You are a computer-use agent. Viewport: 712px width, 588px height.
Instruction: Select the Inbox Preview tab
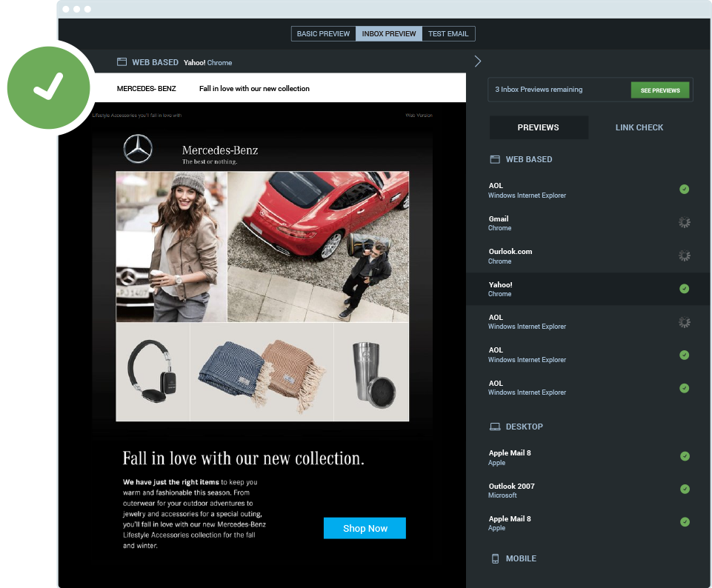(389, 33)
